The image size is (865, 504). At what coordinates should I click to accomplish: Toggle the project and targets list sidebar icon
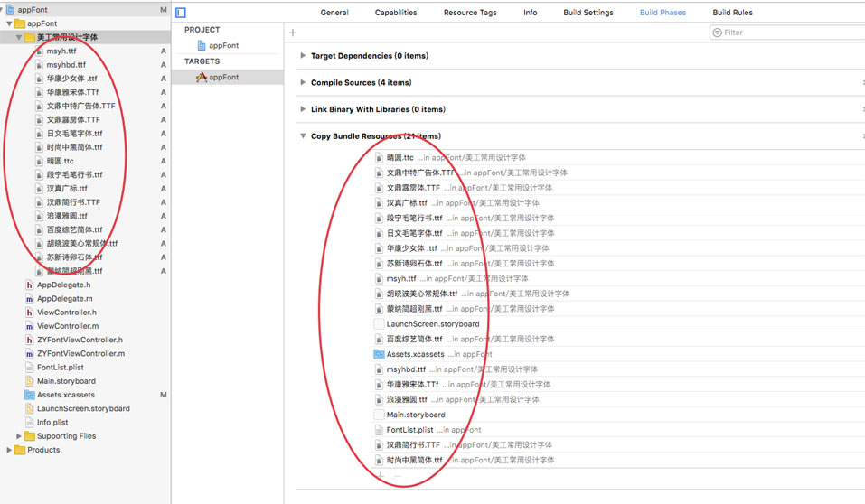pyautogui.click(x=181, y=13)
